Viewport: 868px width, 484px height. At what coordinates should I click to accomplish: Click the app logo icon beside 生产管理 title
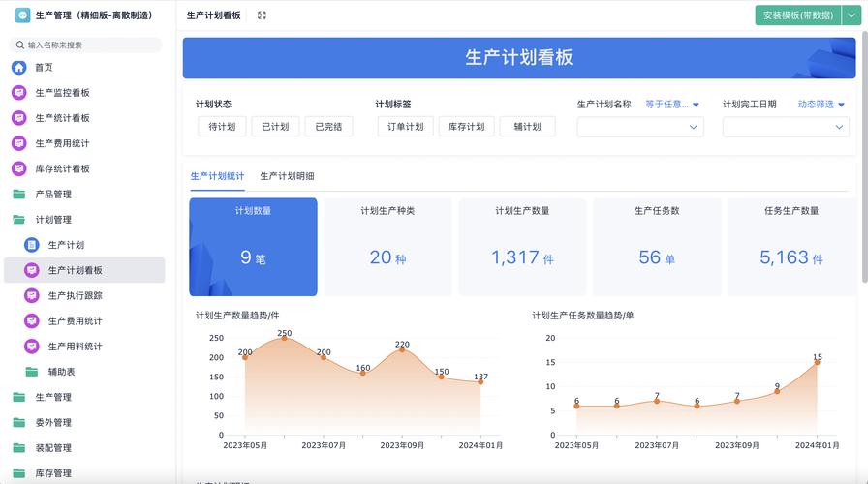click(x=22, y=15)
